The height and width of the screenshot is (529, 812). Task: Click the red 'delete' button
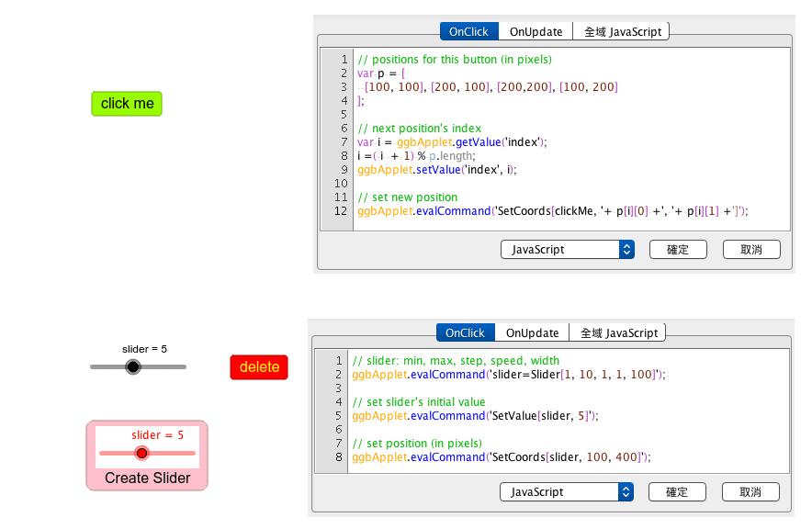[258, 366]
